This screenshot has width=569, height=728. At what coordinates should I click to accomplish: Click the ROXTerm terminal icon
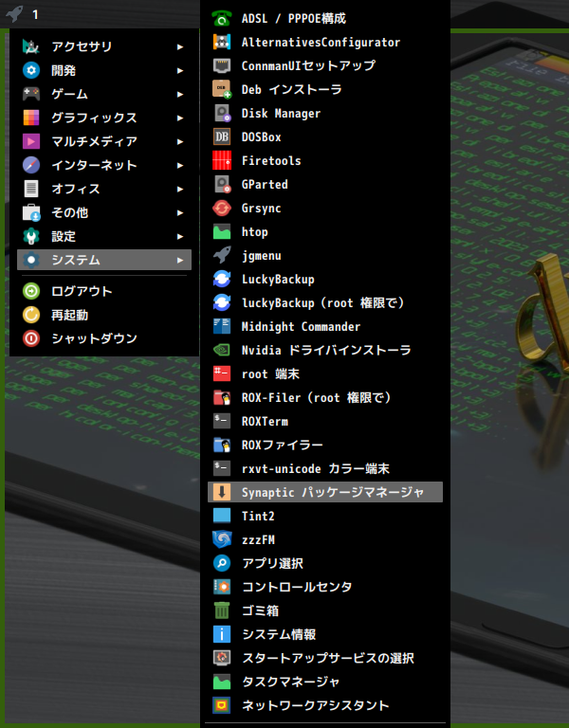(222, 421)
